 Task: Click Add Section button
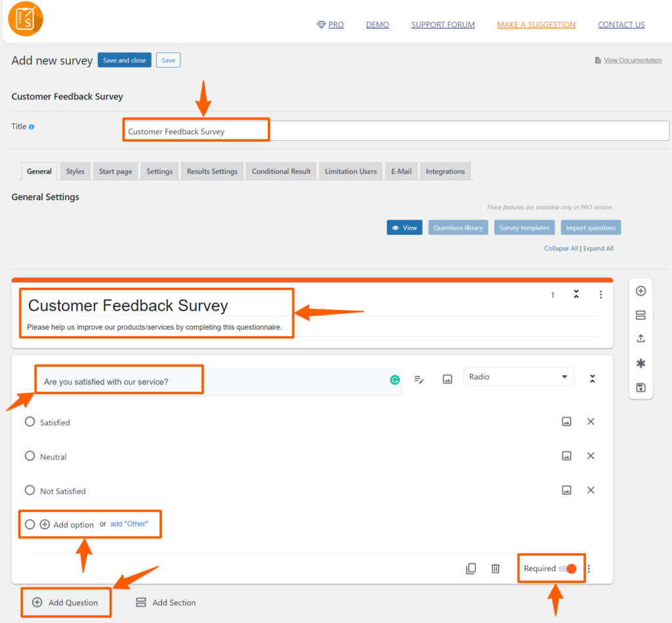click(x=165, y=603)
